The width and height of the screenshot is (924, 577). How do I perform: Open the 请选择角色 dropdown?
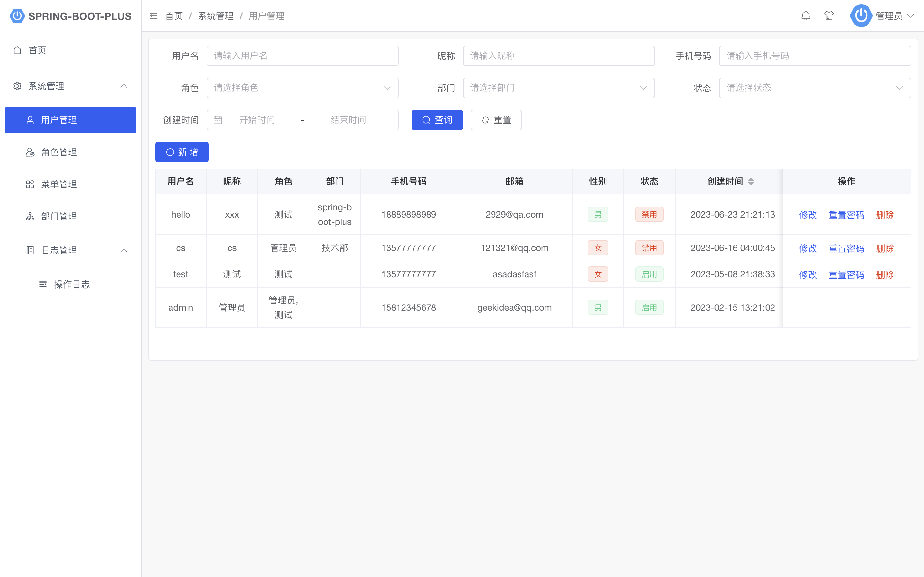coord(302,88)
